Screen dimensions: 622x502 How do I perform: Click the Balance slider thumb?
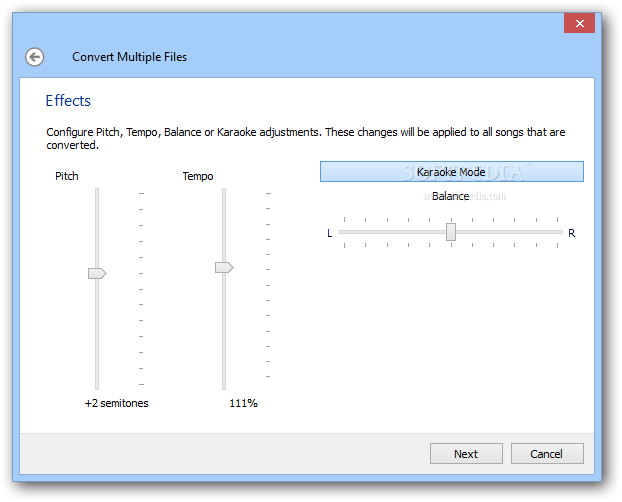[451, 232]
